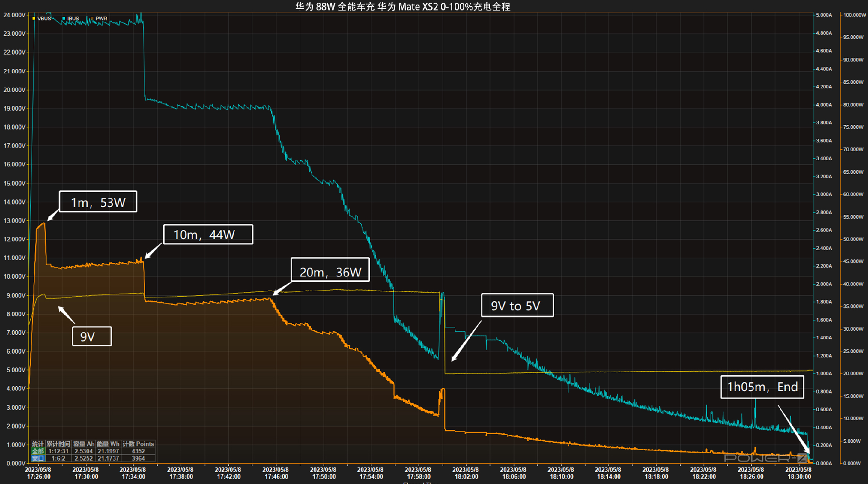Click the chart title 华为 88W 全能车充
Screen dimensions: 868x484
335,7
